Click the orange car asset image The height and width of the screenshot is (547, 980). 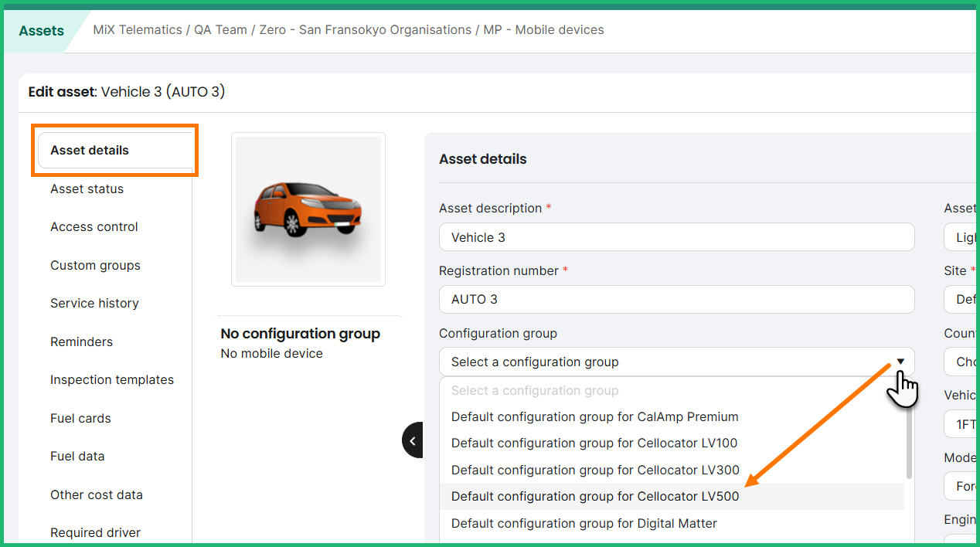coord(308,209)
